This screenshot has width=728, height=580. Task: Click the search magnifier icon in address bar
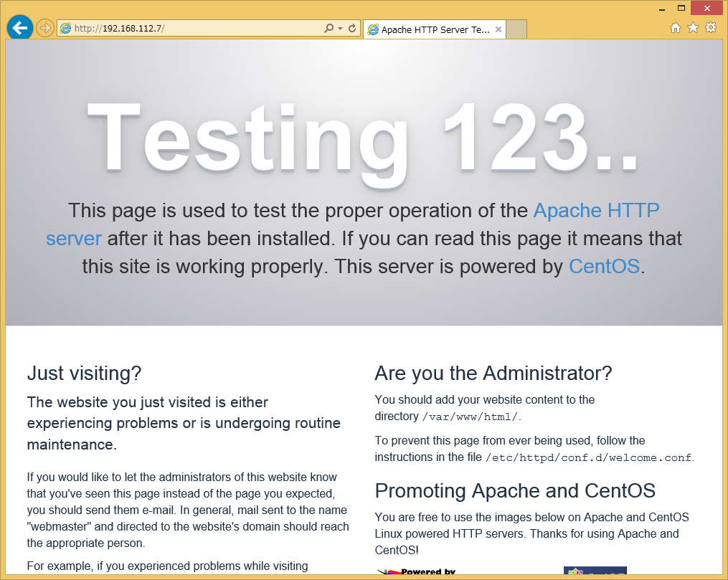click(328, 28)
